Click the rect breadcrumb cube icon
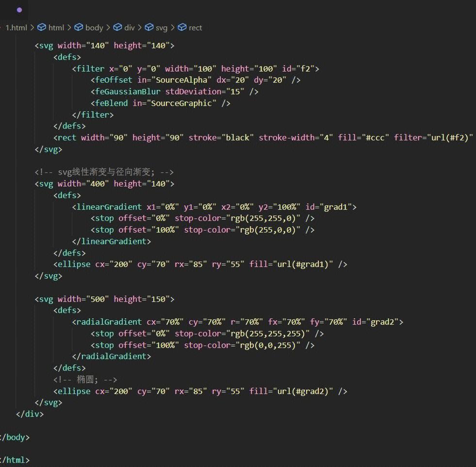The width and height of the screenshot is (476, 467). tap(182, 28)
